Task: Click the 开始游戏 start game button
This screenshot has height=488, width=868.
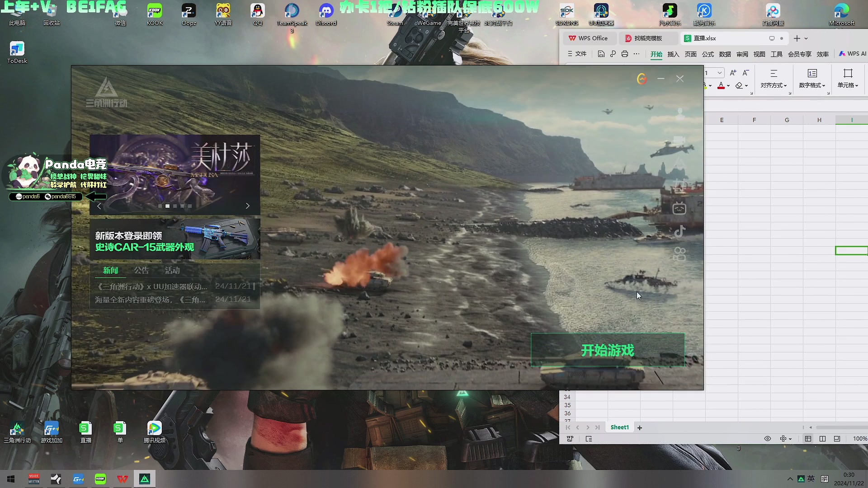Action: click(608, 350)
